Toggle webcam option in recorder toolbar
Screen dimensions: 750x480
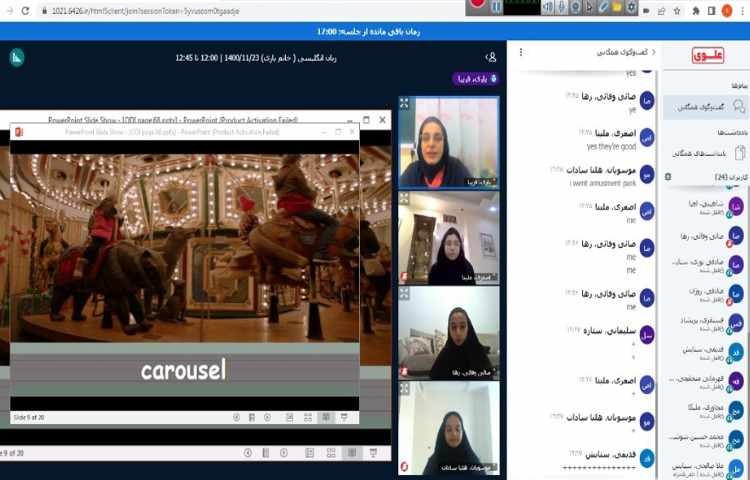(x=576, y=7)
